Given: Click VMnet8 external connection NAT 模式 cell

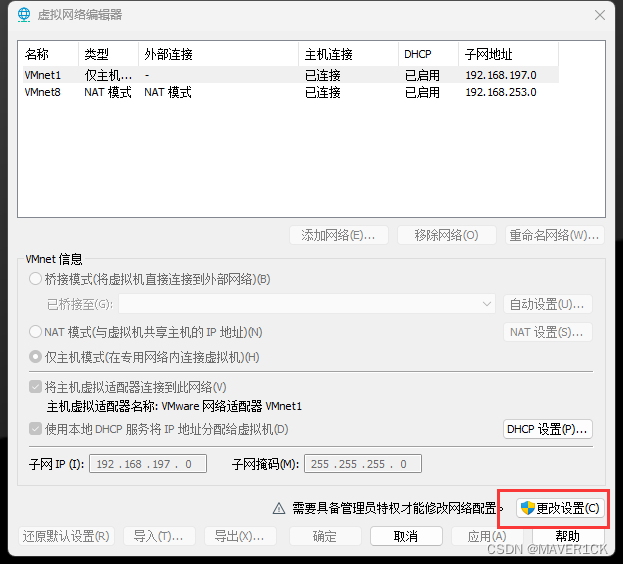Looking at the screenshot, I should pyautogui.click(x=168, y=92).
